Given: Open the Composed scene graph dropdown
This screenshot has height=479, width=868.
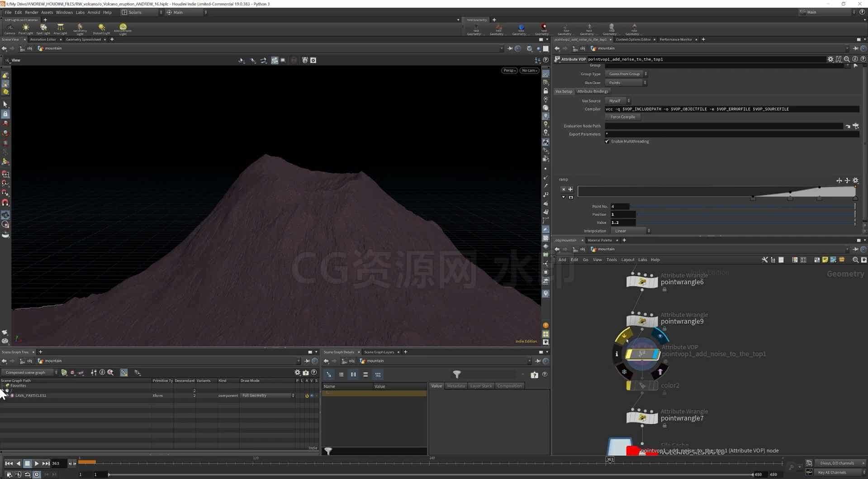Looking at the screenshot, I should click(29, 373).
